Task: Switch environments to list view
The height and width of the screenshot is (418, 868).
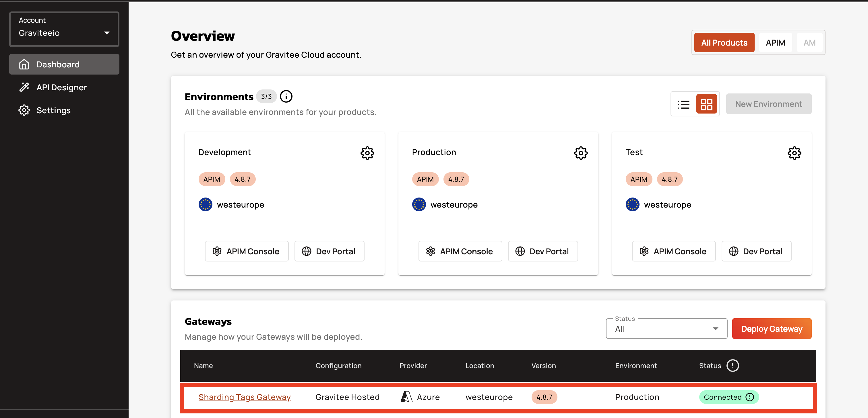Action: pyautogui.click(x=683, y=104)
